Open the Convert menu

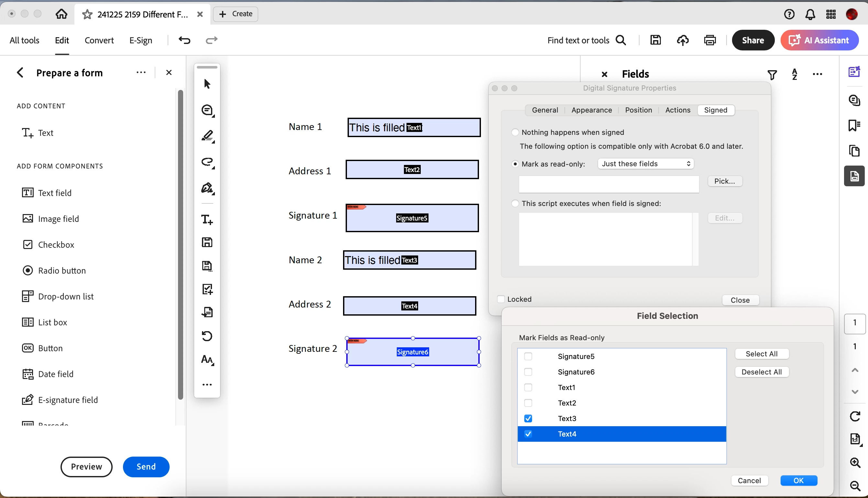[99, 40]
